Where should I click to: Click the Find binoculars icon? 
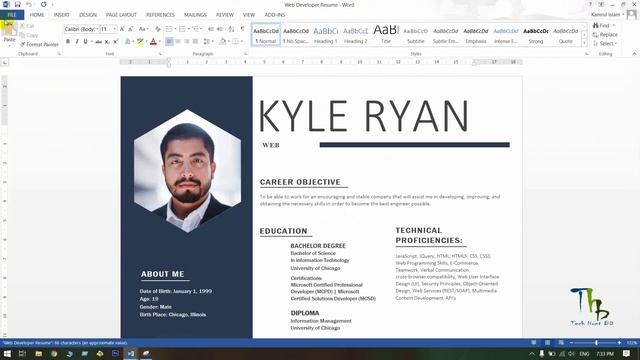click(596, 25)
